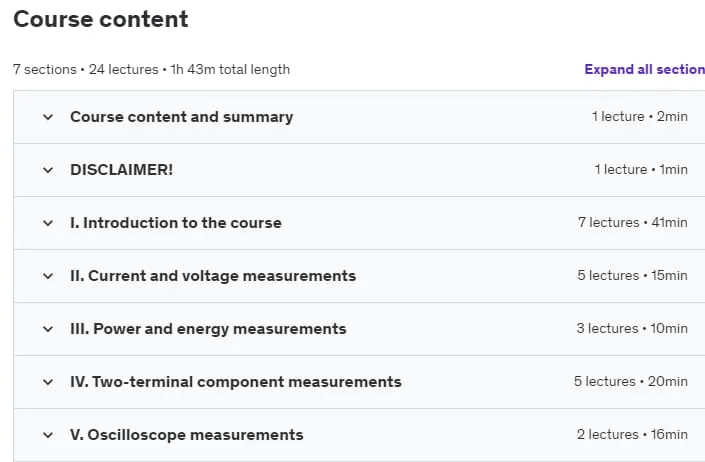This screenshot has height=462, width=705.
Task: Select the Course content and summary title
Action: pyautogui.click(x=182, y=117)
